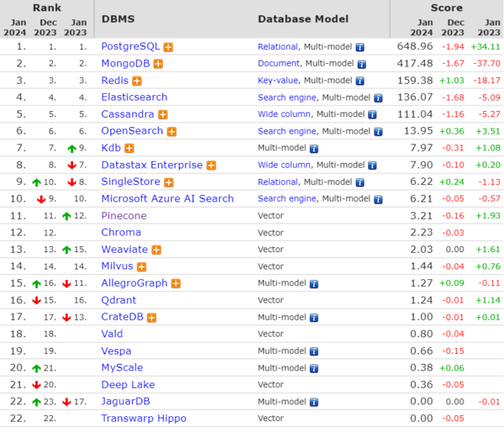
Task: Click the orange plus icon beside CrateDB
Action: pyautogui.click(x=152, y=318)
